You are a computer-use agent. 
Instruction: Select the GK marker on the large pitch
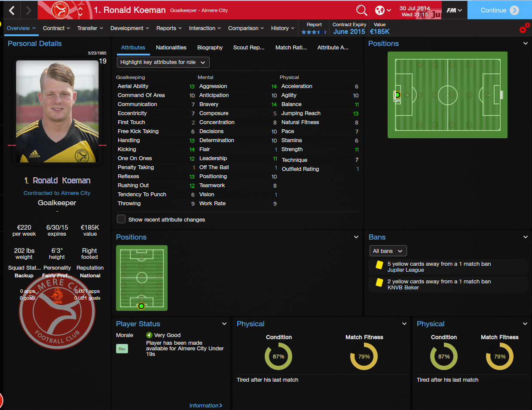[x=397, y=95]
